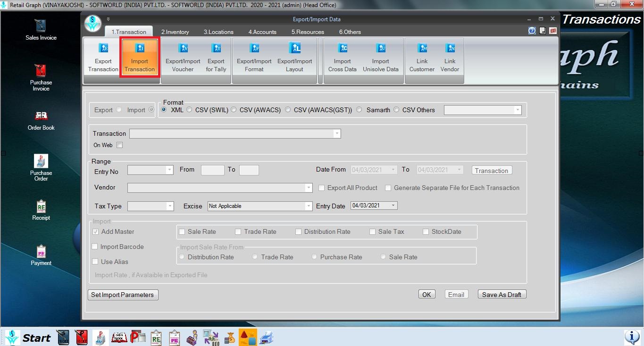Viewport: 644px width, 346px height.
Task: Open Purchase Invoice desktop shortcut
Action: click(x=41, y=77)
